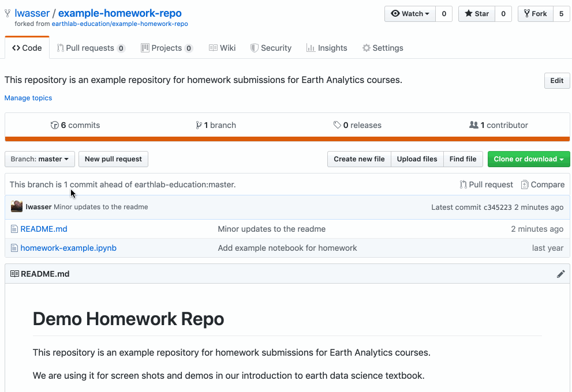Screen dimensions: 572x392
Task: Open the Wiki tab
Action: (x=222, y=48)
